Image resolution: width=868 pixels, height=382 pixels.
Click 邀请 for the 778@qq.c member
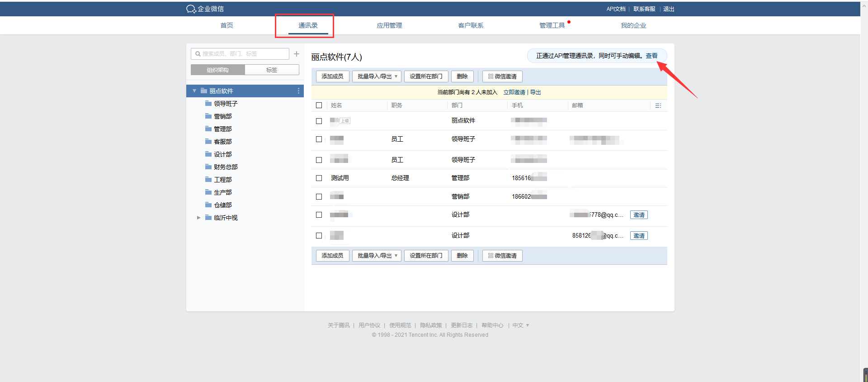[x=639, y=215]
